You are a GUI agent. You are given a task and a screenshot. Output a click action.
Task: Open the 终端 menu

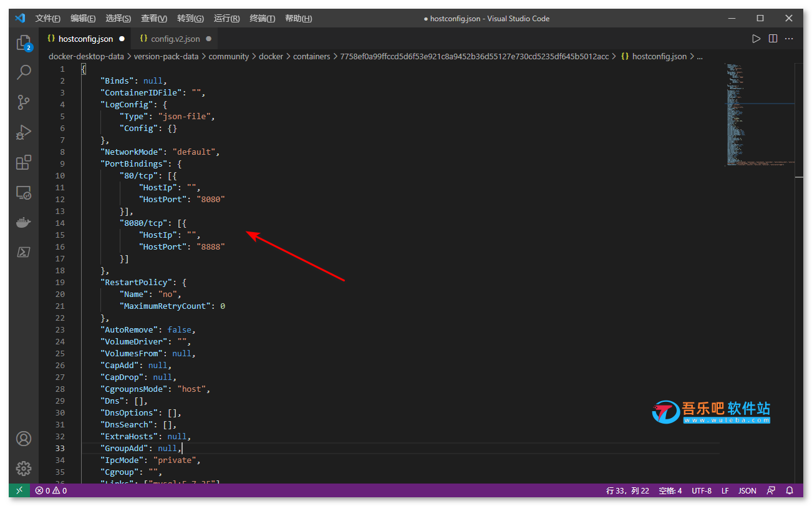[x=262, y=18]
